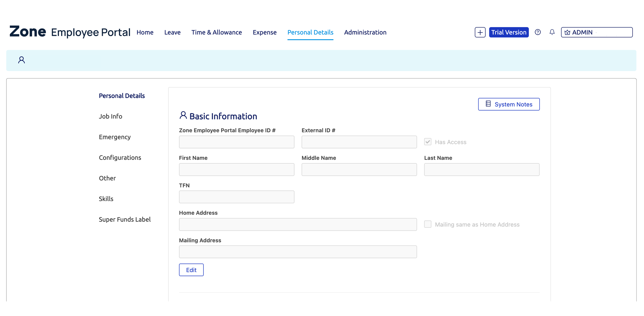Click the First Name input field
This screenshot has width=644, height=316.
[236, 169]
